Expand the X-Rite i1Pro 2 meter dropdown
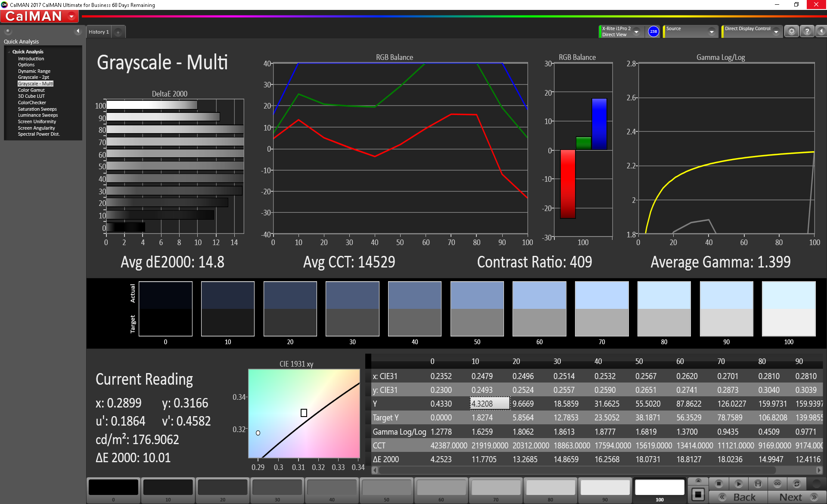The height and width of the screenshot is (504, 827). click(x=636, y=32)
